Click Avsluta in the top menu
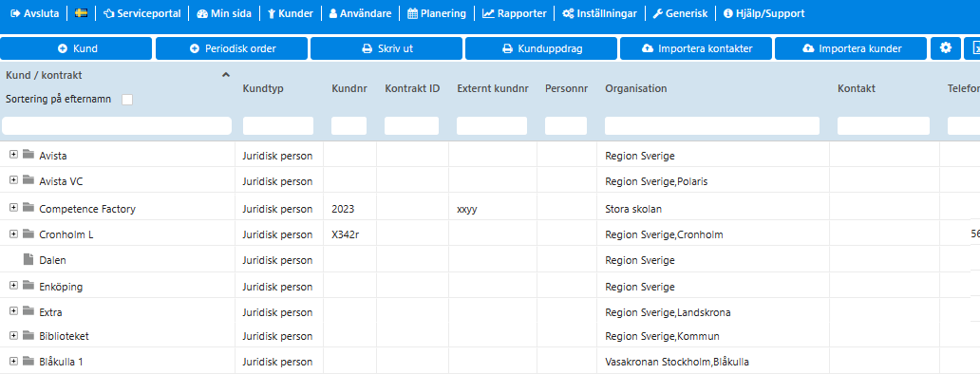This screenshot has width=980, height=374. 35,13
